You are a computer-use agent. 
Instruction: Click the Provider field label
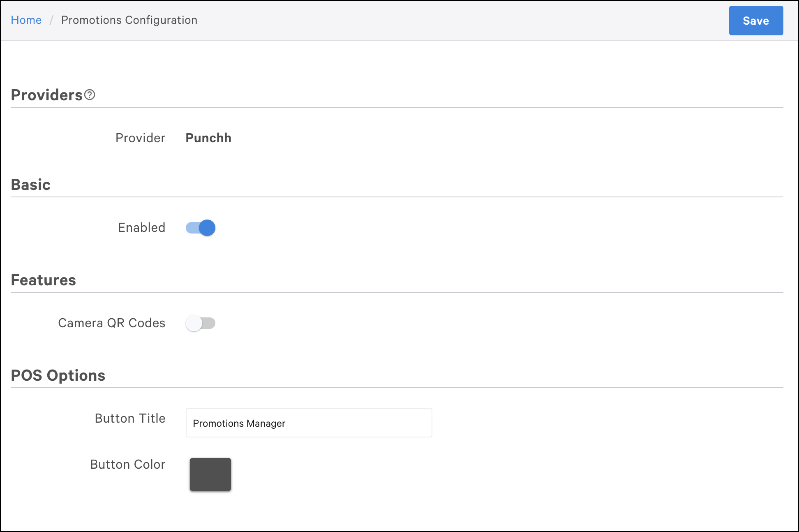pyautogui.click(x=140, y=138)
